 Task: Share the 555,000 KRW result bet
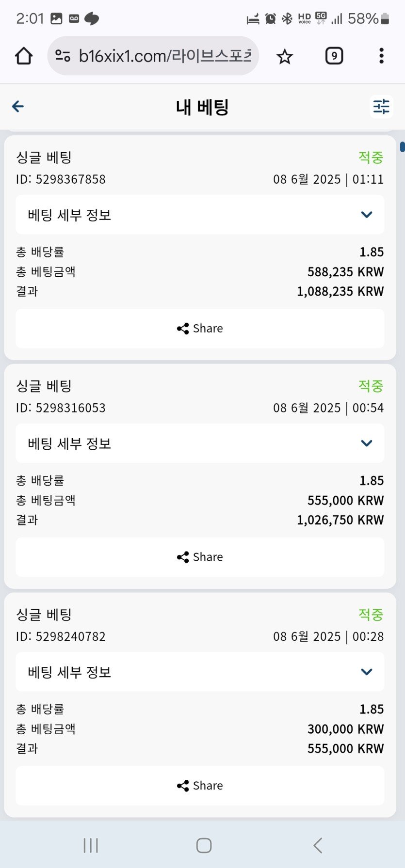coord(200,786)
